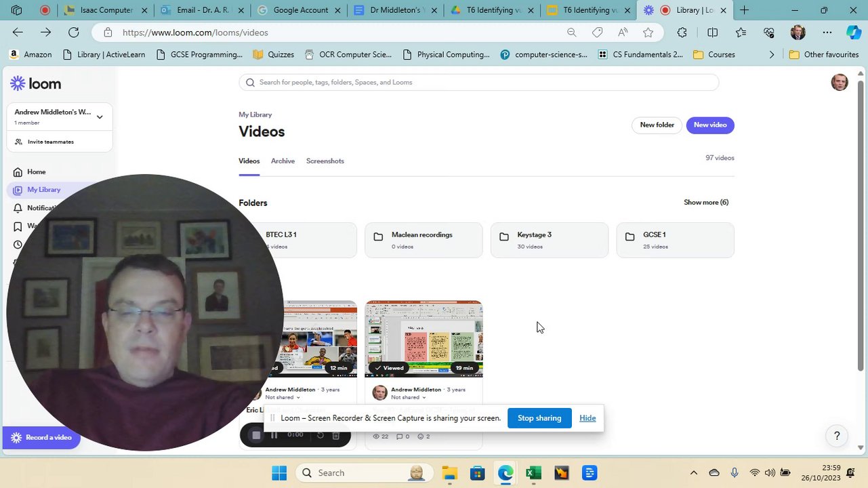Image resolution: width=868 pixels, height=488 pixels.
Task: Expand Not shared dropdown on the 12 min video
Action: (x=283, y=398)
